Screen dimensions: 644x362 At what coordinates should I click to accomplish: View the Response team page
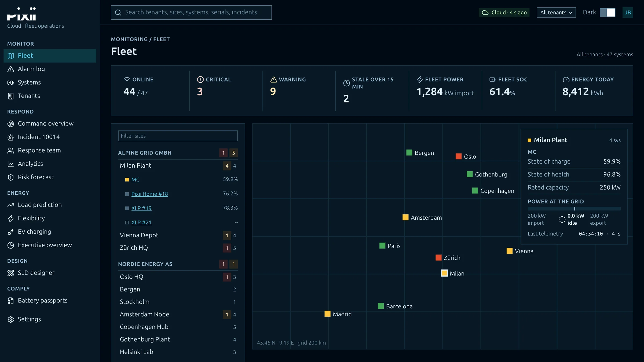[x=50, y=150]
